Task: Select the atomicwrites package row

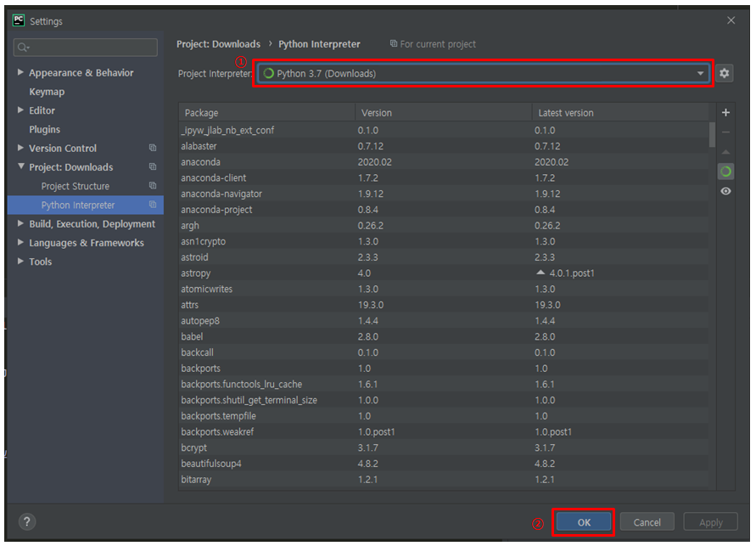Action: click(444, 289)
